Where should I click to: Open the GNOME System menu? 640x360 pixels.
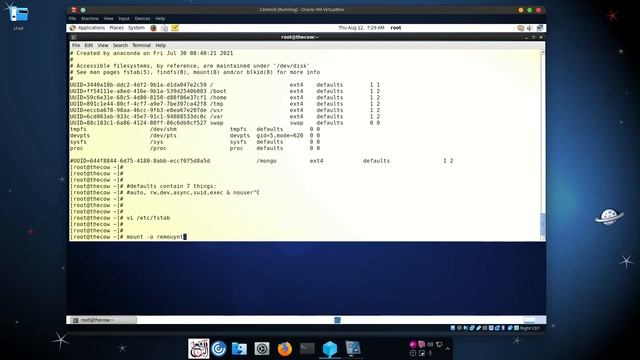(x=136, y=28)
